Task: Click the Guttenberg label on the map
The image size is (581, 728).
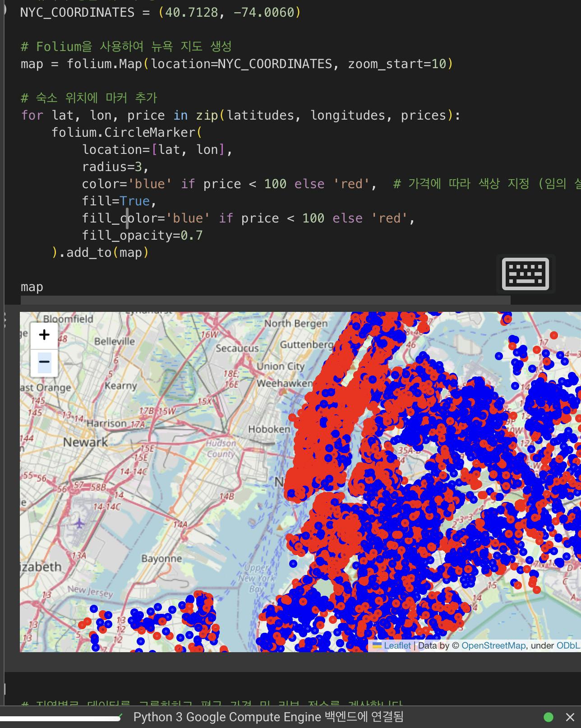Action: coord(306,344)
